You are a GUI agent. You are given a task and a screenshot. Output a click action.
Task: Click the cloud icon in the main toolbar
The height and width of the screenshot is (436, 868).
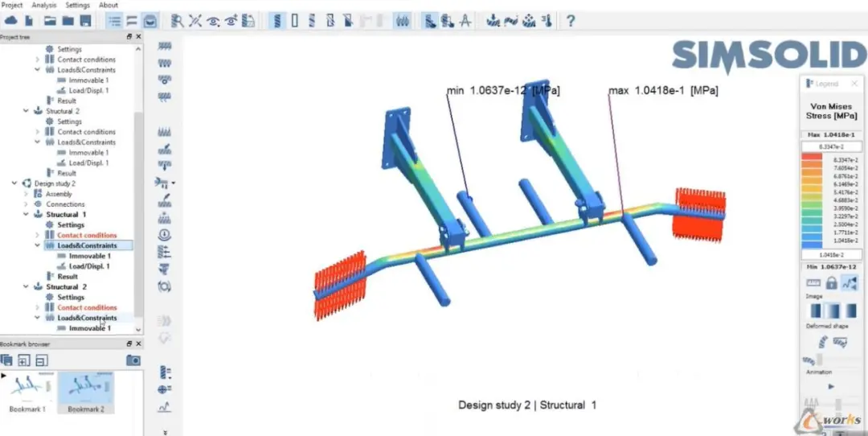pos(11,21)
